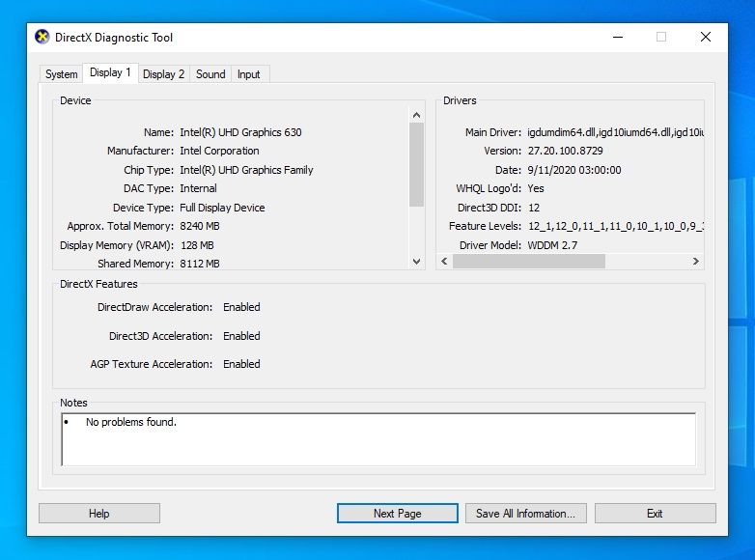Switch to the System tab
This screenshot has height=560, width=755.
61,74
